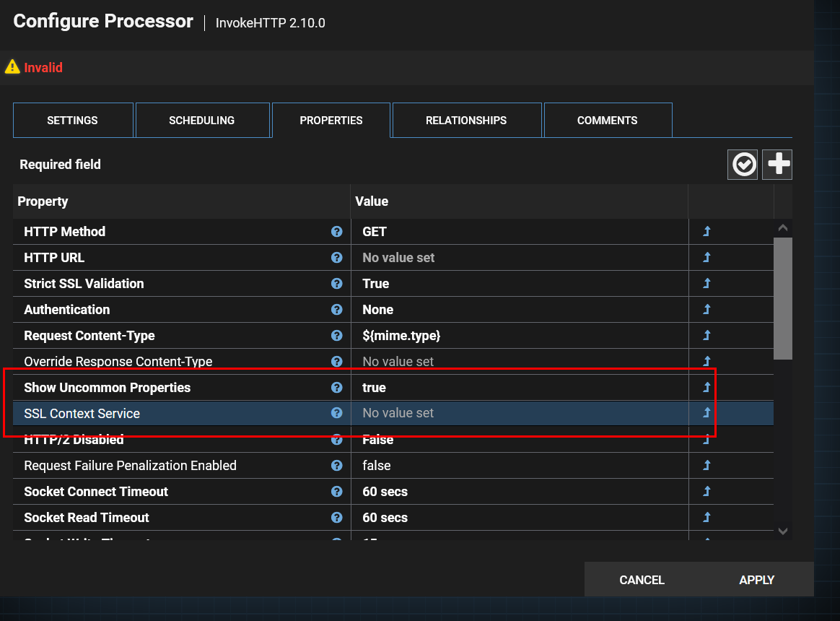The height and width of the screenshot is (621, 840).
Task: Click the arrow icon for Strict SSL Validation
Action: click(x=706, y=283)
